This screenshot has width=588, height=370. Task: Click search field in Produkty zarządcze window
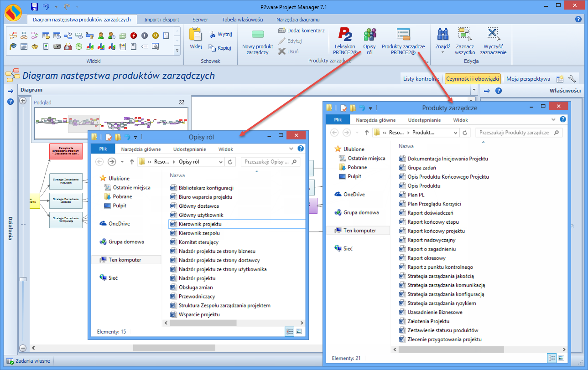point(519,133)
